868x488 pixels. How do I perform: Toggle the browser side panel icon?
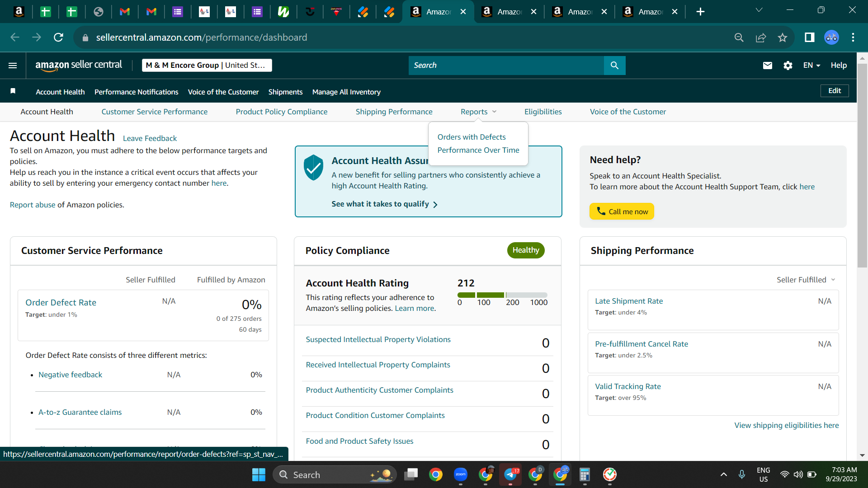pyautogui.click(x=809, y=38)
